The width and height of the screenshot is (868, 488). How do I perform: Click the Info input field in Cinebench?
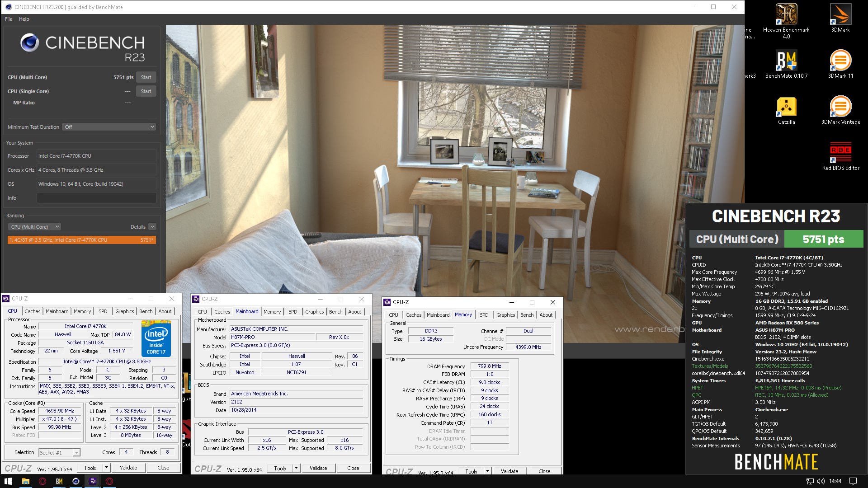point(96,198)
